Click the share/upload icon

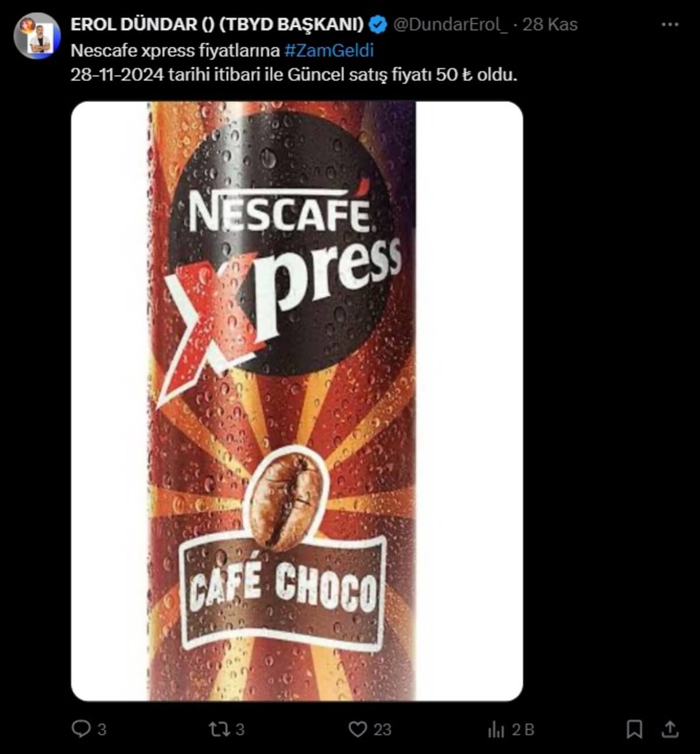pyautogui.click(x=670, y=727)
